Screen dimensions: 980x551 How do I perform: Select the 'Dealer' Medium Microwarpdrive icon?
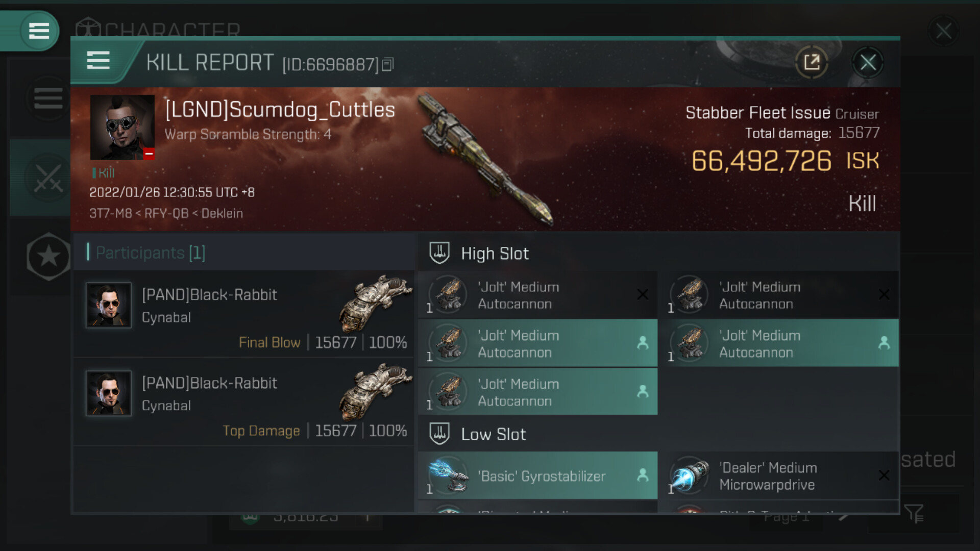(690, 475)
